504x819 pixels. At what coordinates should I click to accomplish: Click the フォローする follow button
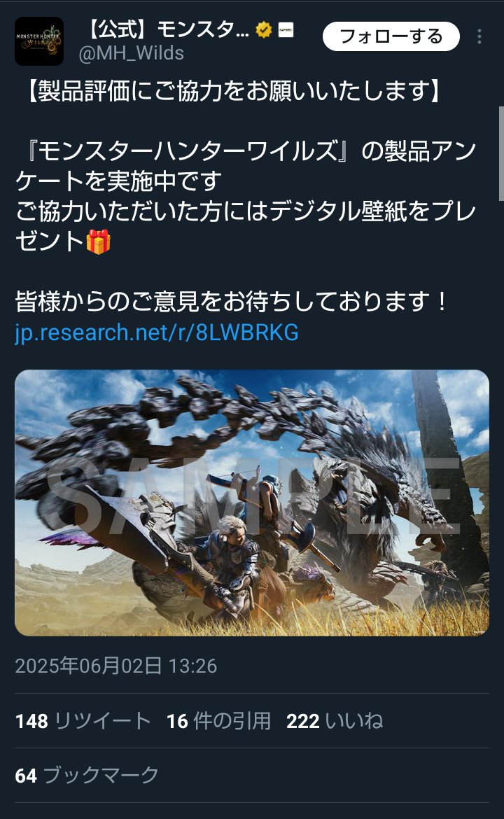391,36
